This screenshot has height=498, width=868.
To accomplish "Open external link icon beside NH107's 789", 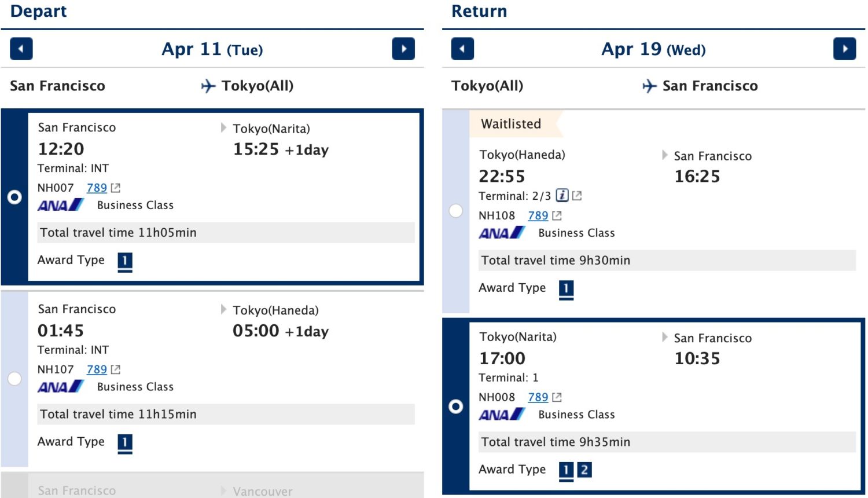I will [x=115, y=369].
